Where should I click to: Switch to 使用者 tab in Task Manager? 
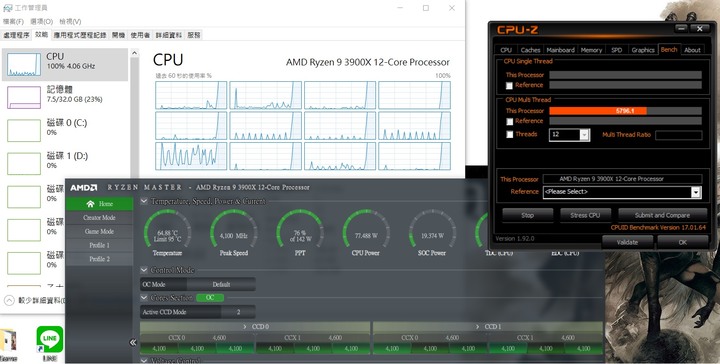pos(140,35)
